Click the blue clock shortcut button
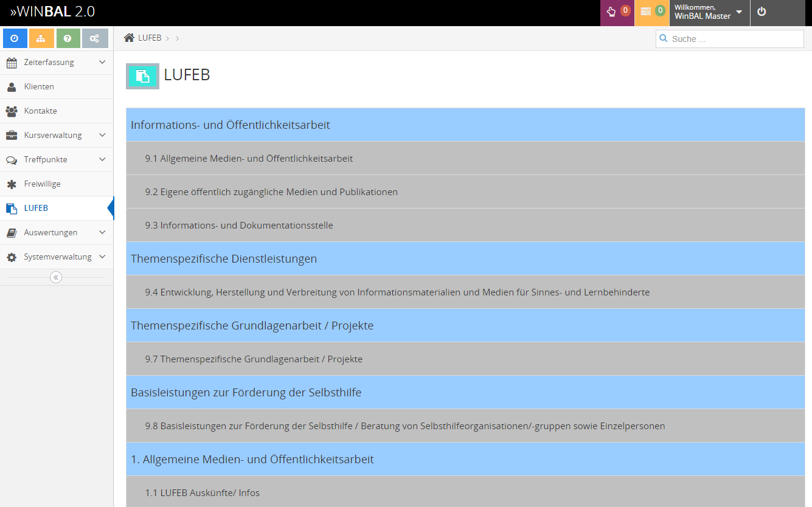The image size is (812, 507). pos(15,38)
